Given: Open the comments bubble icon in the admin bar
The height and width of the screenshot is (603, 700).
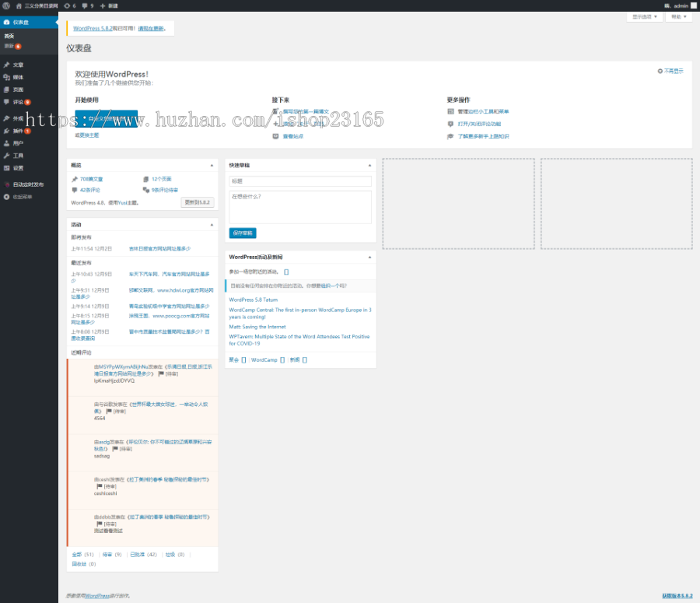Looking at the screenshot, I should (x=88, y=5).
